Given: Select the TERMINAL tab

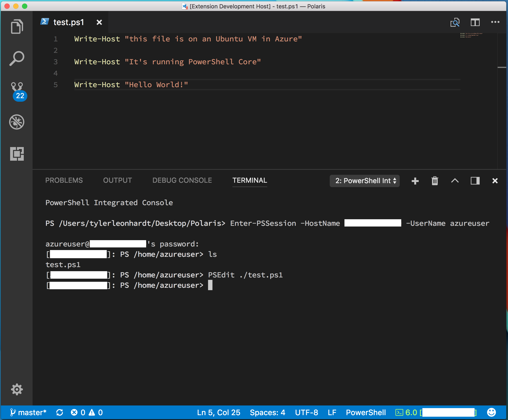Looking at the screenshot, I should pyautogui.click(x=250, y=180).
